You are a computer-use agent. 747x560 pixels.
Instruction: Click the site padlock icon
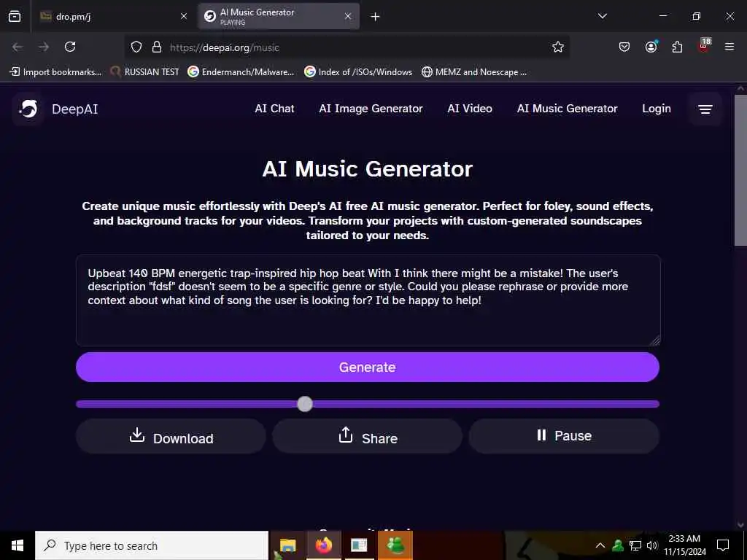[157, 47]
